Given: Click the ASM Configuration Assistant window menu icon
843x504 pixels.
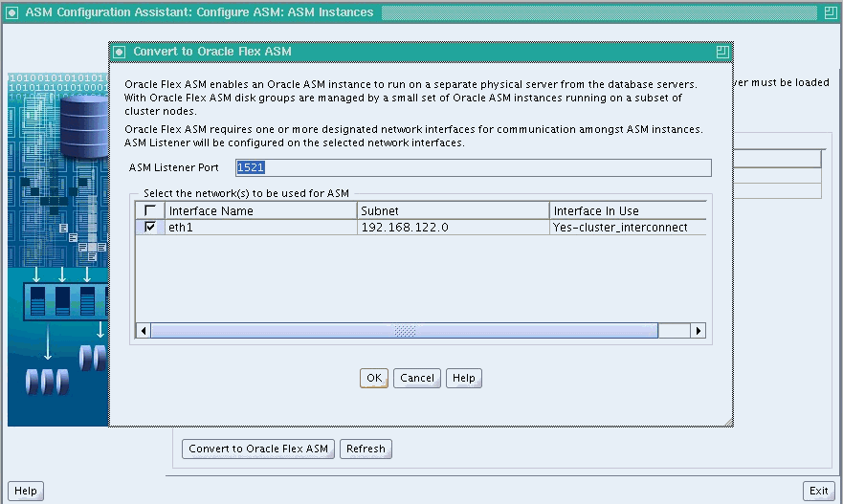Looking at the screenshot, I should pos(11,12).
